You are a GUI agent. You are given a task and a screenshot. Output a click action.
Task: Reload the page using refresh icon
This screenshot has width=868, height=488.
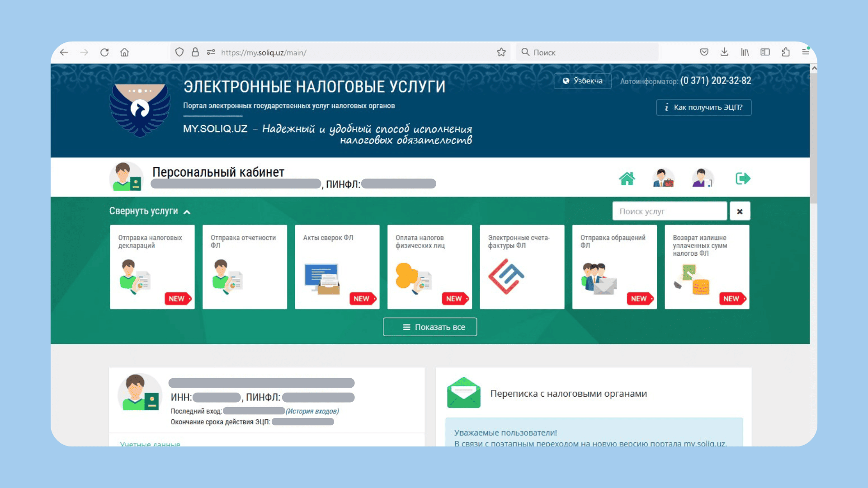(x=104, y=52)
